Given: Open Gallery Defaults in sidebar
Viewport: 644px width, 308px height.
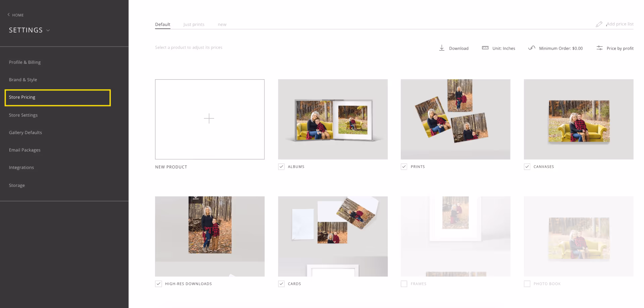Looking at the screenshot, I should tap(25, 133).
